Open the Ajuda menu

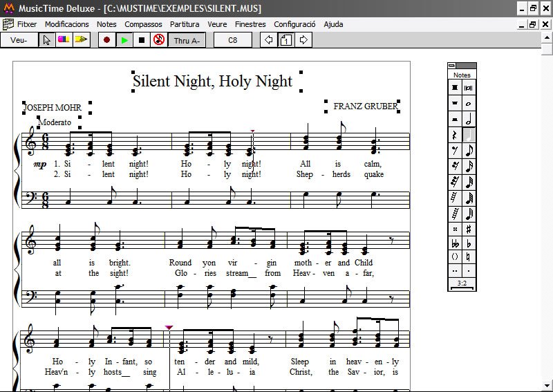pos(333,24)
